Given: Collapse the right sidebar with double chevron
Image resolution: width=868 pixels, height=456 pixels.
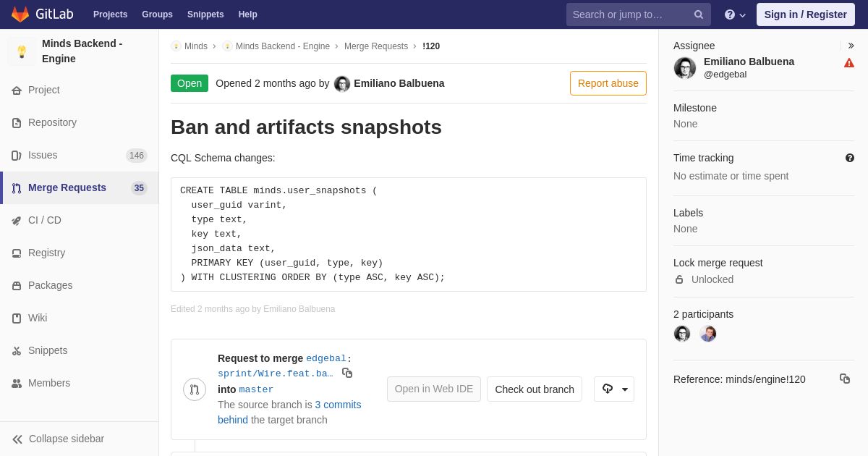Looking at the screenshot, I should (x=851, y=46).
